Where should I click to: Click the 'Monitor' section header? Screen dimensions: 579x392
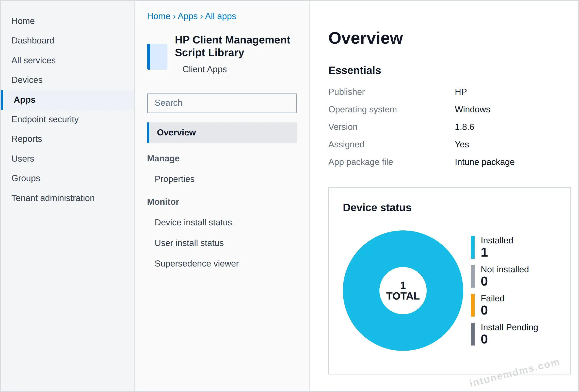click(163, 202)
